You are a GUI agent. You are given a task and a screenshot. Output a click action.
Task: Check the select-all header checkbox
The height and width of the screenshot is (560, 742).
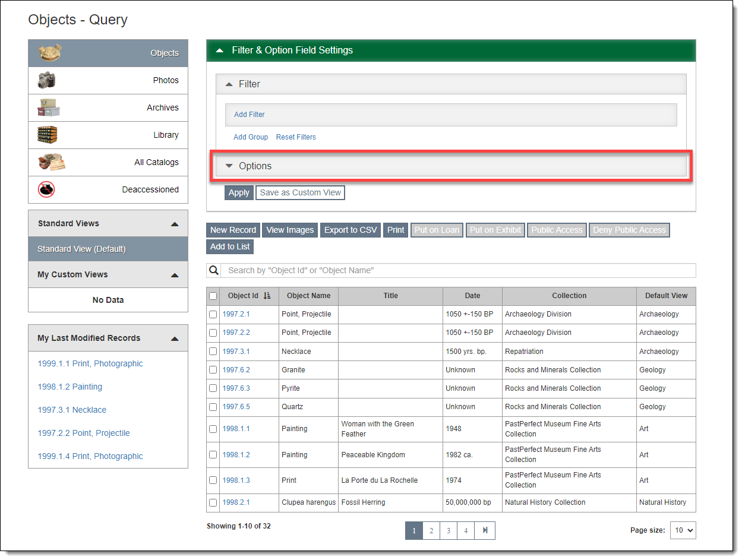pyautogui.click(x=213, y=296)
